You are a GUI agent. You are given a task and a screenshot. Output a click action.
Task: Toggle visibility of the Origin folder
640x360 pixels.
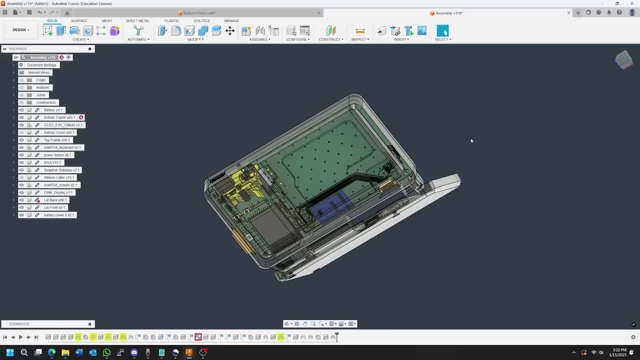(x=22, y=80)
